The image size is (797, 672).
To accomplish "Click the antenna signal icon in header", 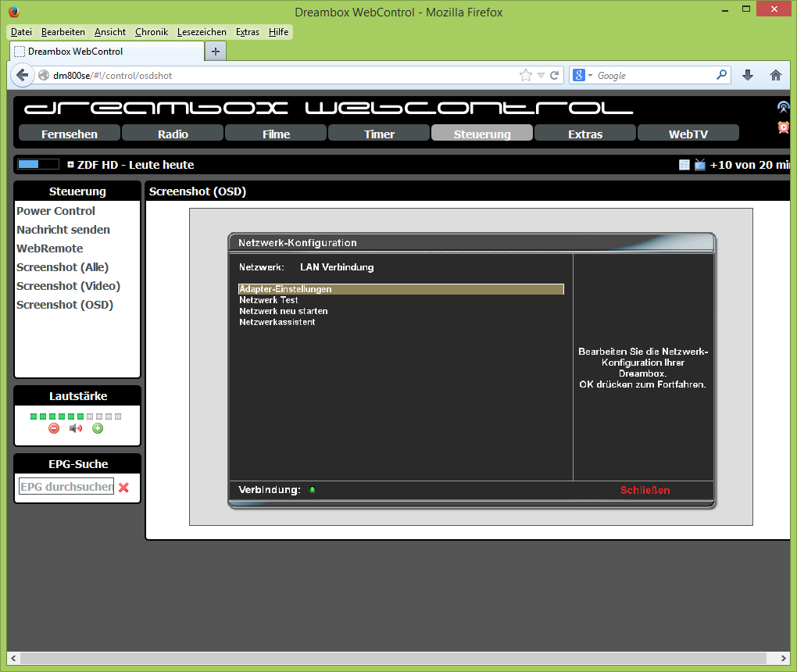I will click(x=783, y=107).
